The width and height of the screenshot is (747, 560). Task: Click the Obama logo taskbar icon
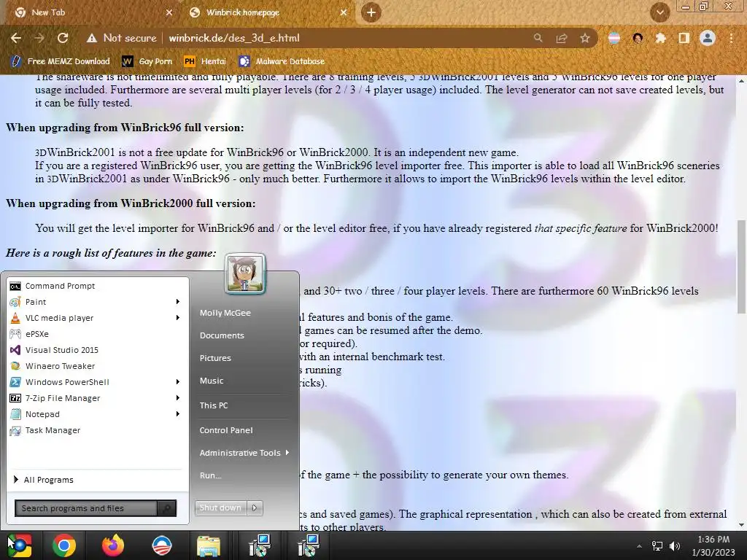coord(161,545)
